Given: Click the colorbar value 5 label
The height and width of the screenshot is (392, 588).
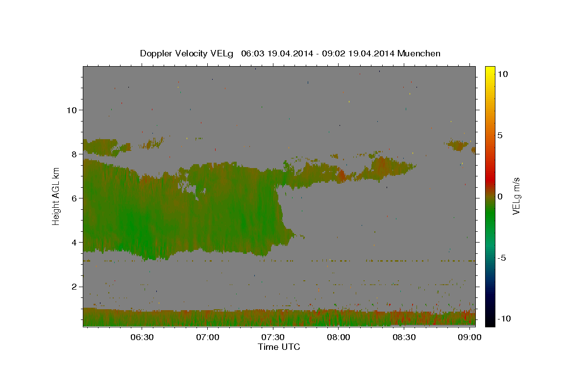Looking at the screenshot, I should tap(500, 135).
